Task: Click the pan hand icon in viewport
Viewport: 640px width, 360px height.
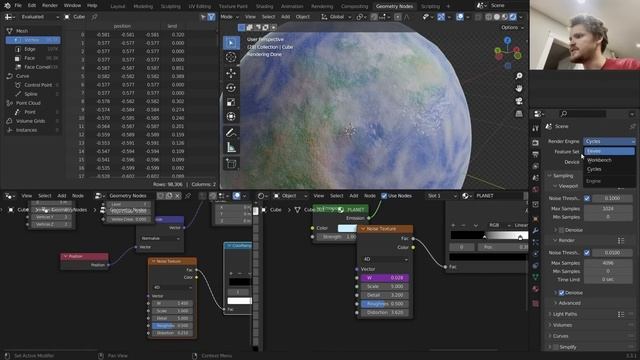Action: pos(519,89)
